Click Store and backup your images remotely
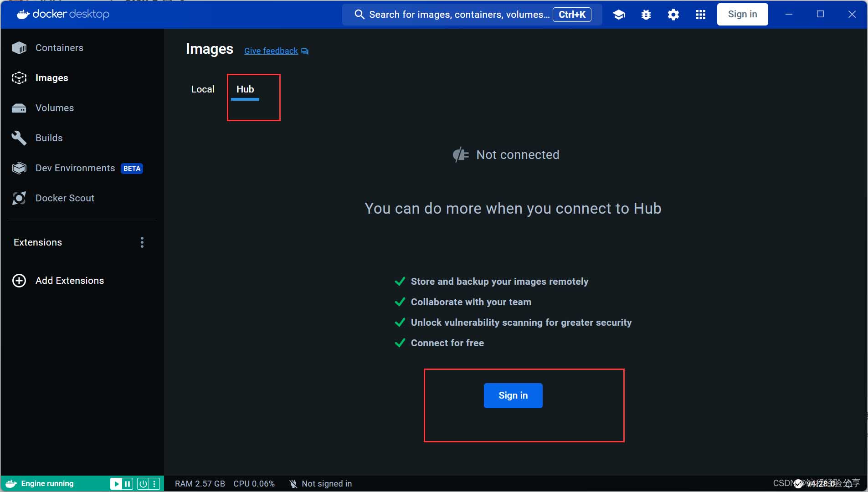Viewport: 868px width, 492px height. click(x=499, y=282)
